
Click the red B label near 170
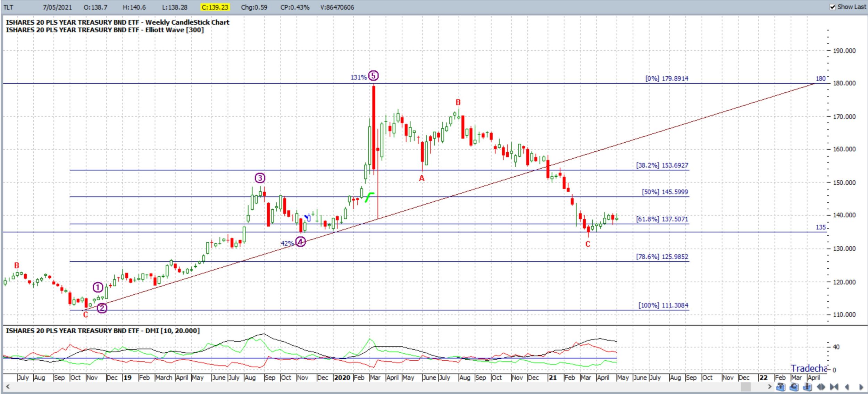click(458, 102)
